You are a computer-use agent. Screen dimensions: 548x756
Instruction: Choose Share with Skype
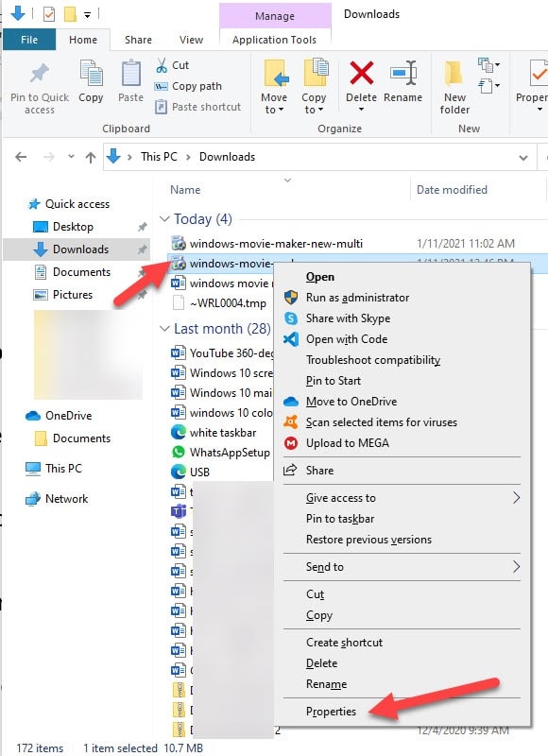coord(348,318)
